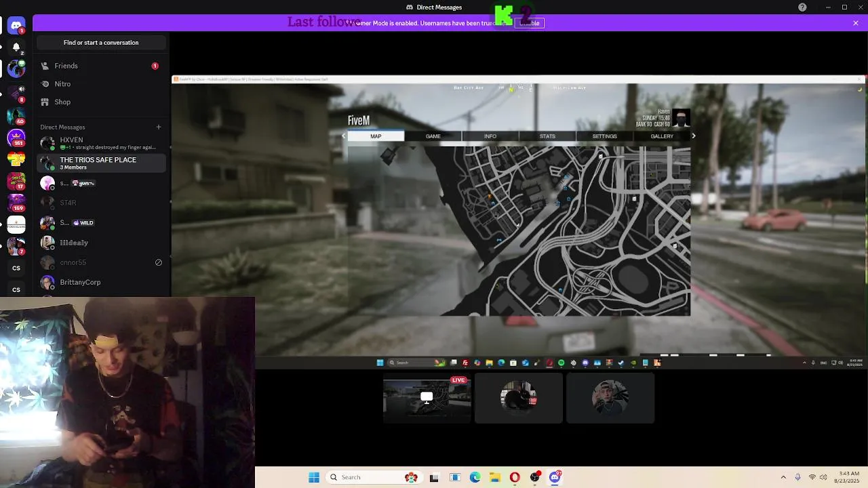Open the HXVEN direct message
Screen dimensions: 868x488
pos(101,143)
